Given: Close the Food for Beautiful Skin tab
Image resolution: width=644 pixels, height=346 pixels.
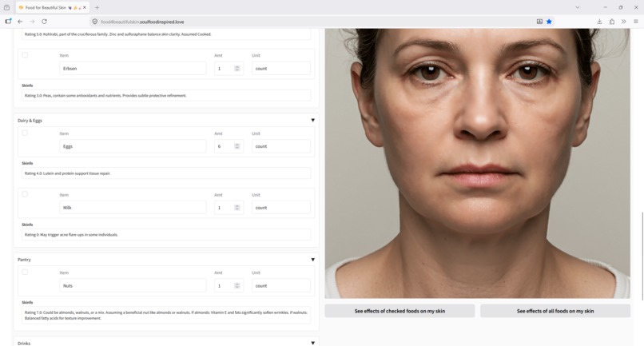Looking at the screenshot, I should [85, 7].
